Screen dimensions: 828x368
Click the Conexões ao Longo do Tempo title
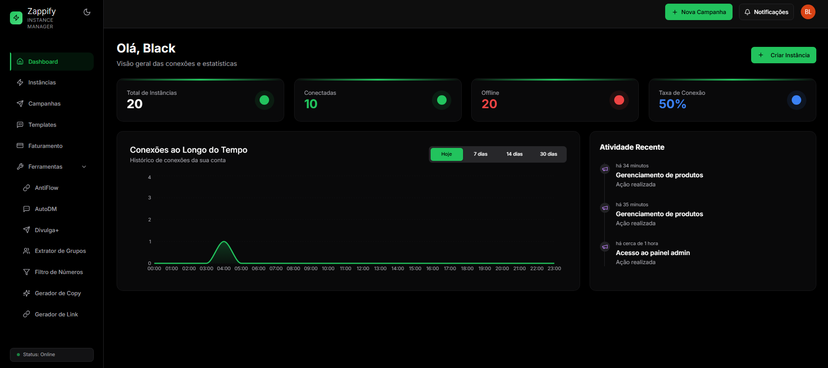click(189, 150)
